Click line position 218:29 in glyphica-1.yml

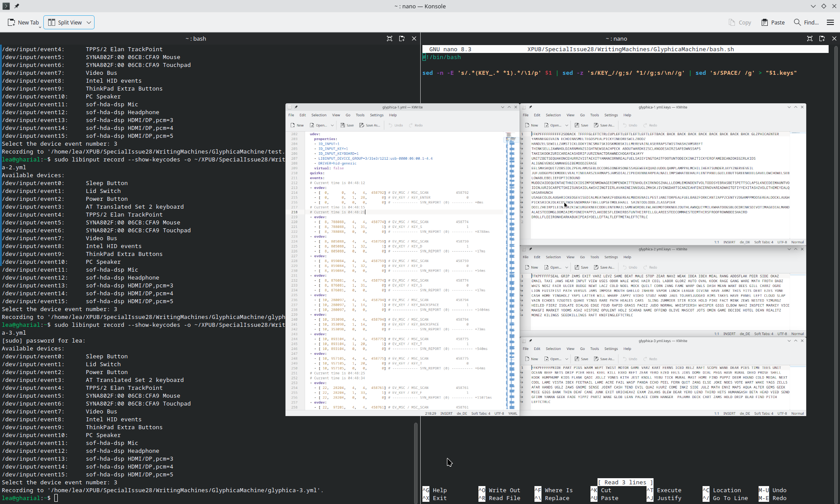click(x=430, y=413)
